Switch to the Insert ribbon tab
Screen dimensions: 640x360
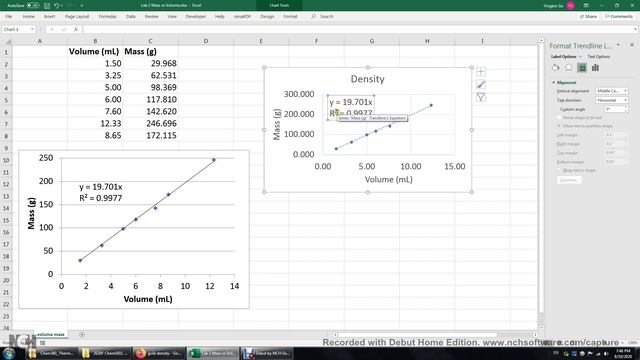(x=49, y=16)
